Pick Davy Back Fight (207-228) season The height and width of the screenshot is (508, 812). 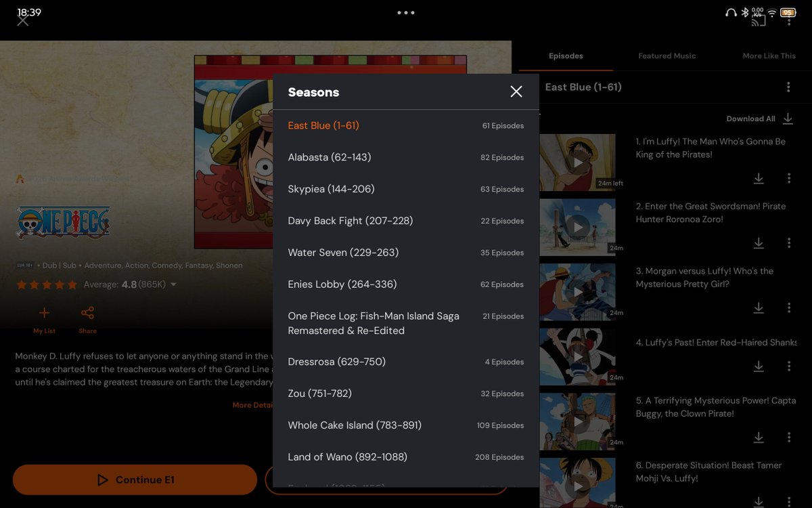coord(406,221)
